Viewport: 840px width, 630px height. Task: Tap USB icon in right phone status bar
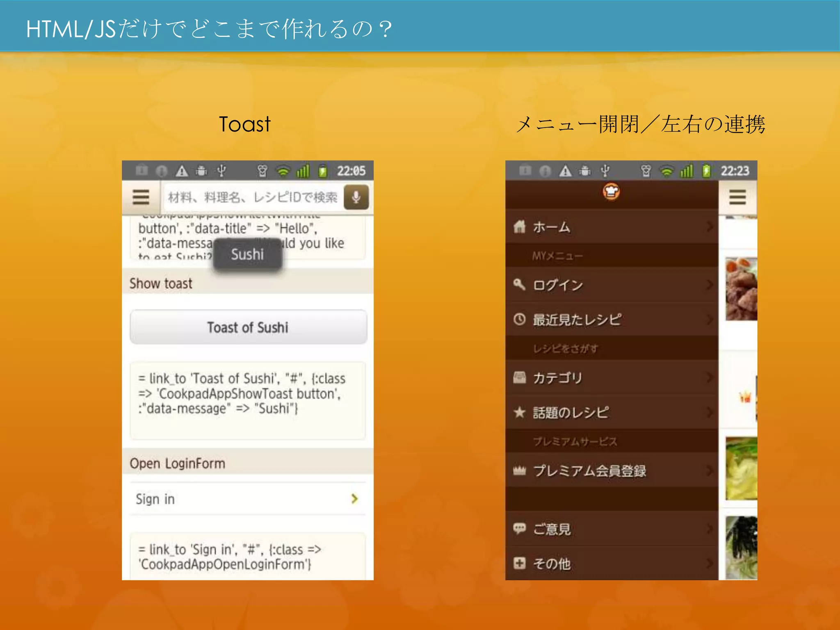(605, 171)
